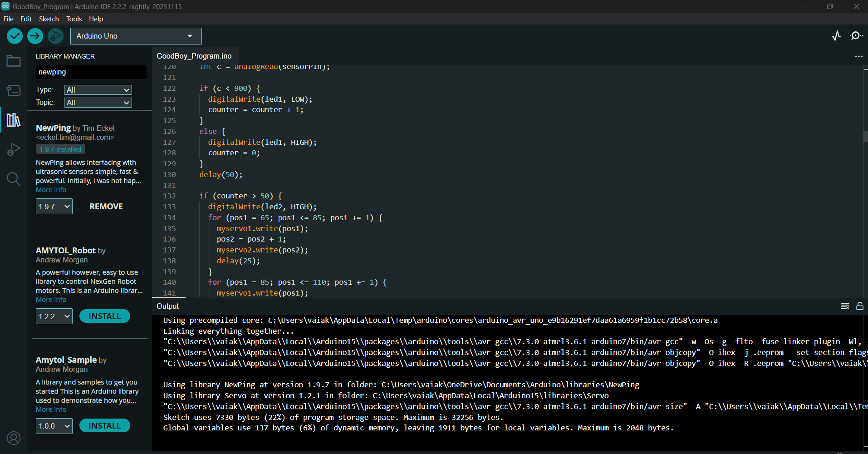The image size is (868, 454).
Task: Open the Tools menu
Action: pyautogui.click(x=74, y=19)
